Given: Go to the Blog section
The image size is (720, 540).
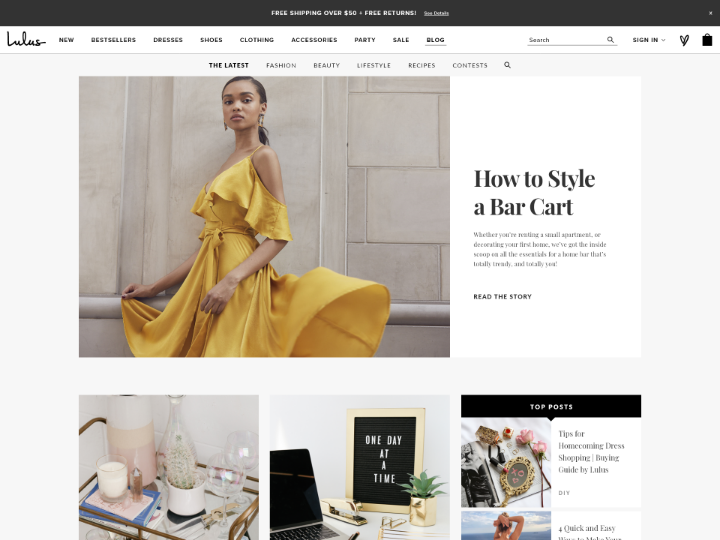Looking at the screenshot, I should click(x=435, y=40).
